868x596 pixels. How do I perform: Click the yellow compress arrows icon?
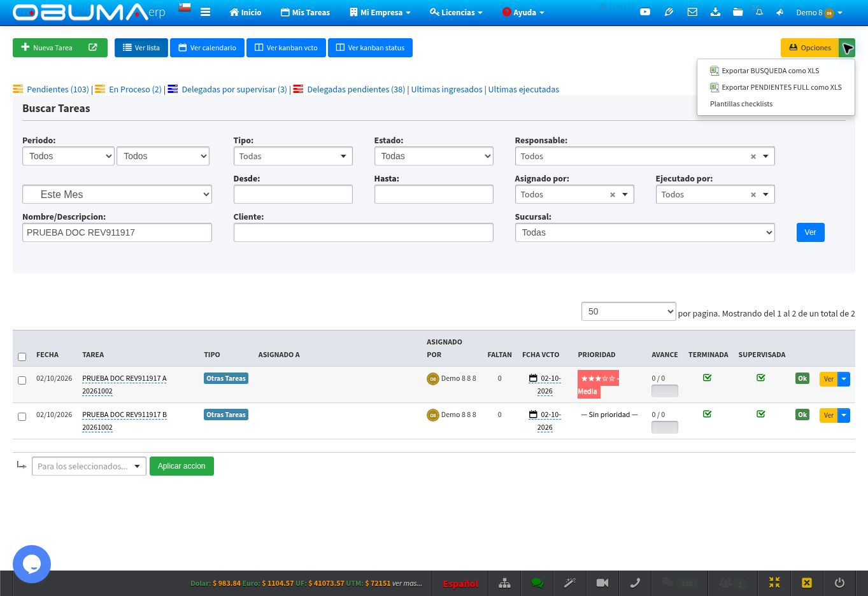(x=774, y=583)
